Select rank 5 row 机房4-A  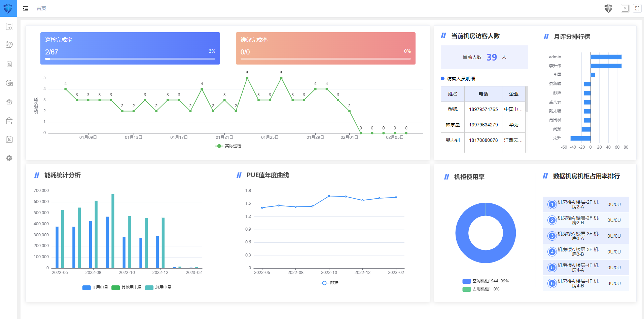tap(586, 268)
